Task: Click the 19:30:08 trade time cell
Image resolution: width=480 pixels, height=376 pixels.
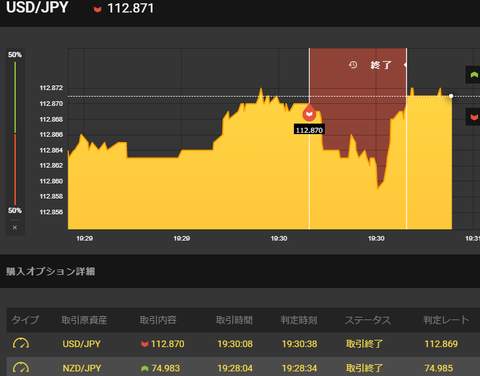Action: [235, 344]
